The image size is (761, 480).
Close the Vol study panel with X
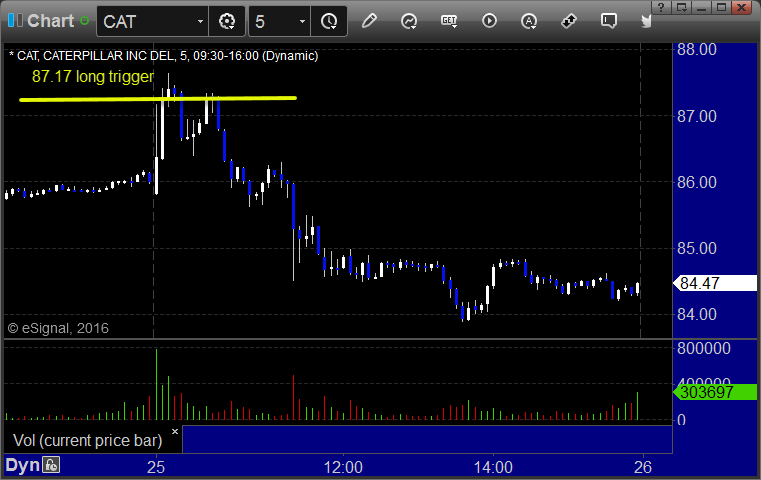[x=175, y=431]
